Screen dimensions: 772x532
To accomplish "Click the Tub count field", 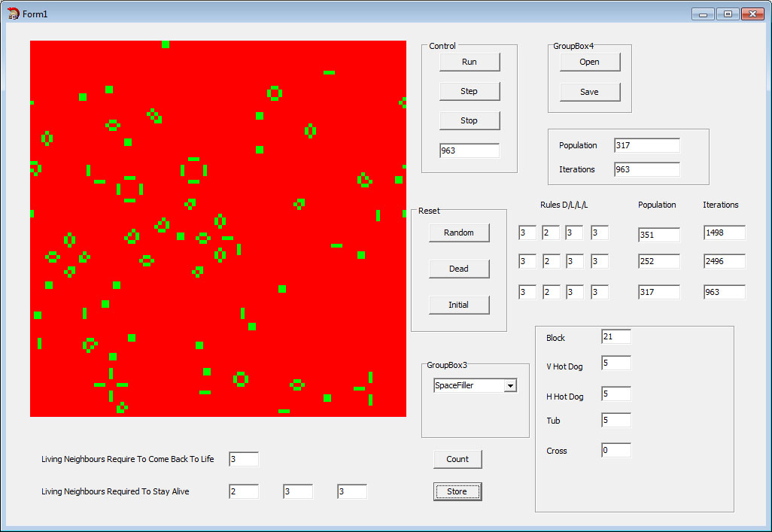I will tap(616, 420).
